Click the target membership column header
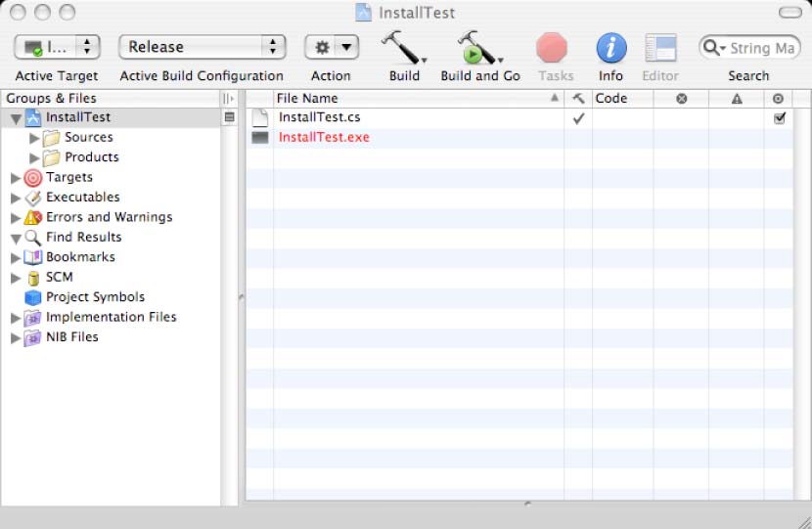Viewport: 812px width, 529px height. pyautogui.click(x=778, y=99)
